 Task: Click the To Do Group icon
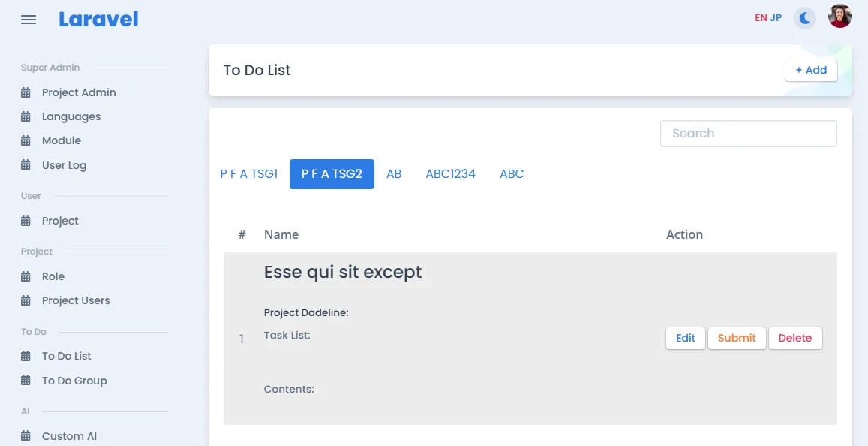click(26, 381)
